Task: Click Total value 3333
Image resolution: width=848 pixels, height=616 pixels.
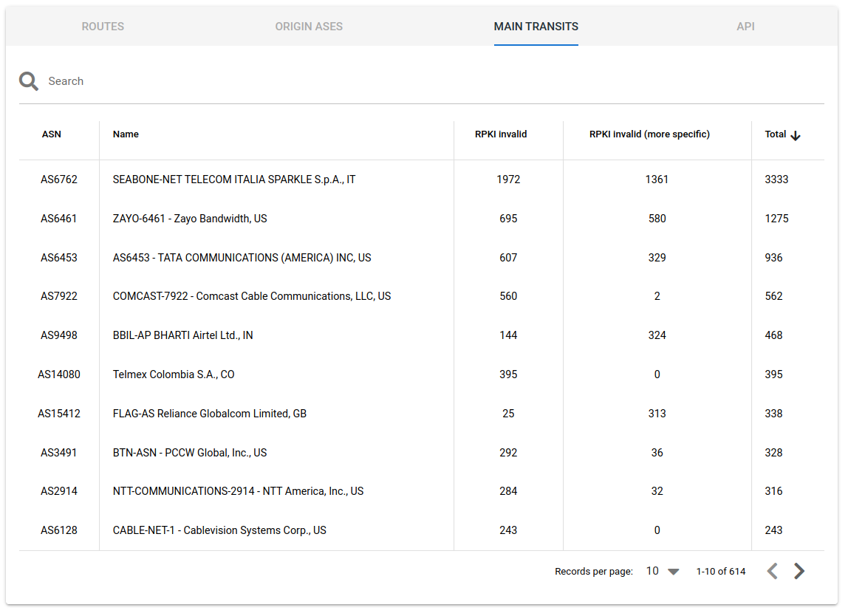Action: (x=776, y=179)
